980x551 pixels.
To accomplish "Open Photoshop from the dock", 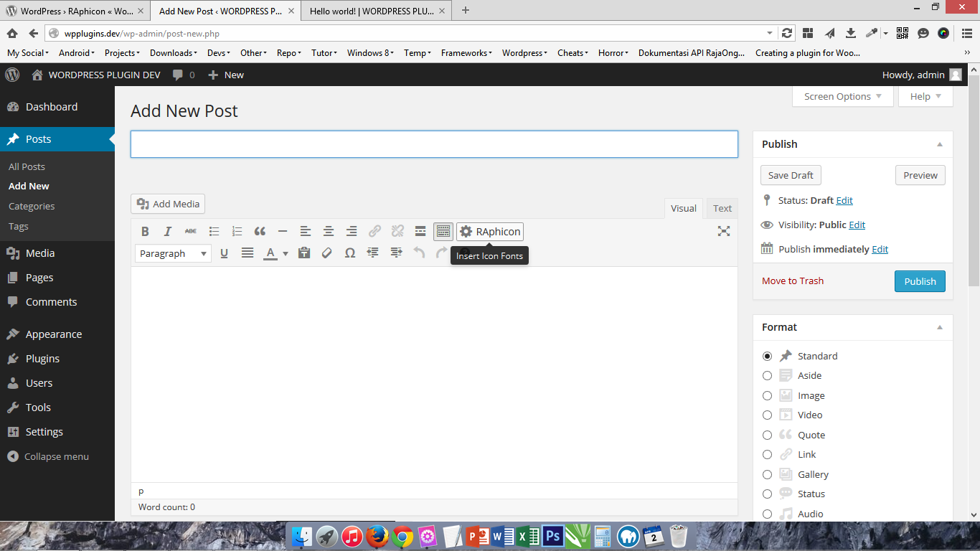I will 552,537.
